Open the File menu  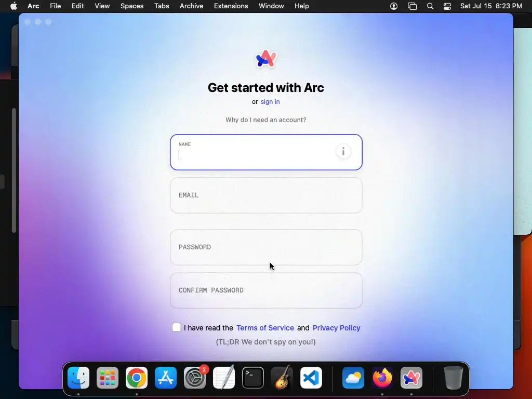(55, 6)
